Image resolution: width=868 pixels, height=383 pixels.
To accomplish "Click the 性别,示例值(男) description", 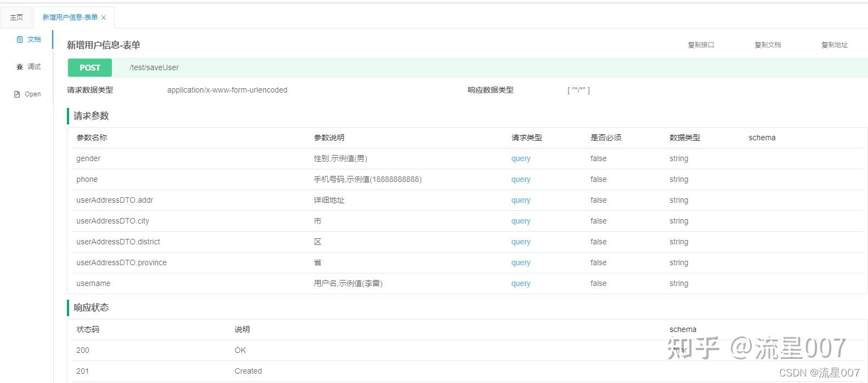I will (341, 158).
